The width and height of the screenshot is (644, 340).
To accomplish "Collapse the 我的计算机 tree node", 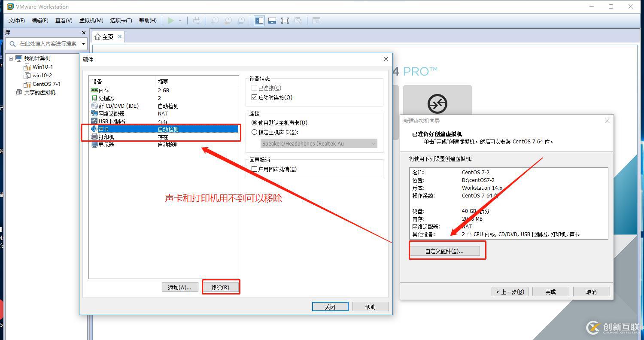I will pyautogui.click(x=11, y=58).
